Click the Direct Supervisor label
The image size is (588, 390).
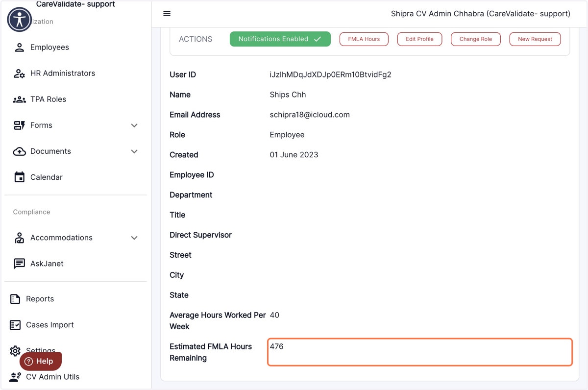pos(200,235)
